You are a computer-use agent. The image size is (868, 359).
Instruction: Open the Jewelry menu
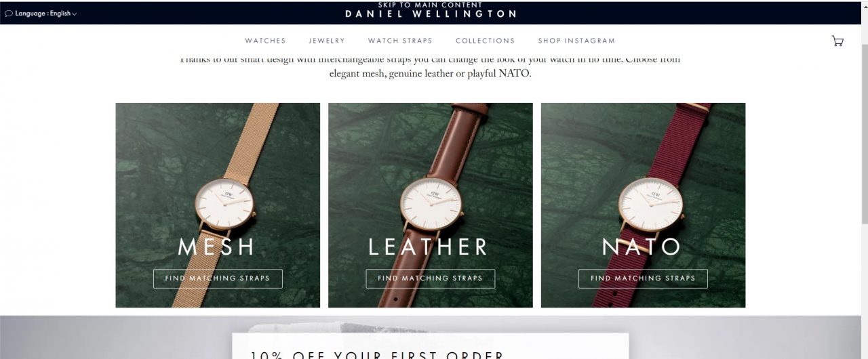(327, 41)
